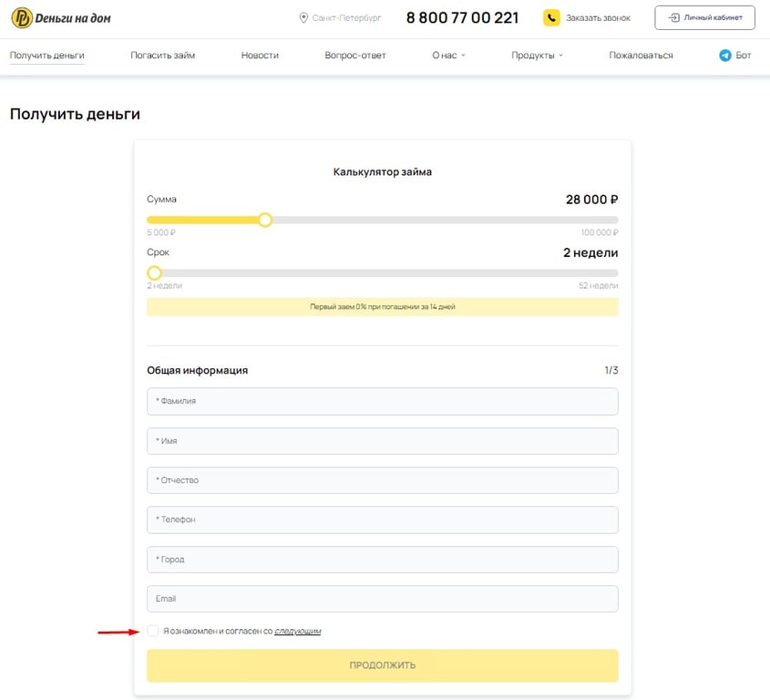Click the Деньги на дом logo icon
Screen dimensions: 770x700
coord(21,17)
